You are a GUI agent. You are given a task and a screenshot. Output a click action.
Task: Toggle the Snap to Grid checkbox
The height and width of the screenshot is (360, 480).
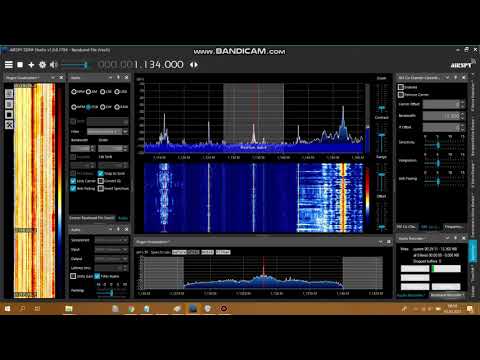(101, 173)
